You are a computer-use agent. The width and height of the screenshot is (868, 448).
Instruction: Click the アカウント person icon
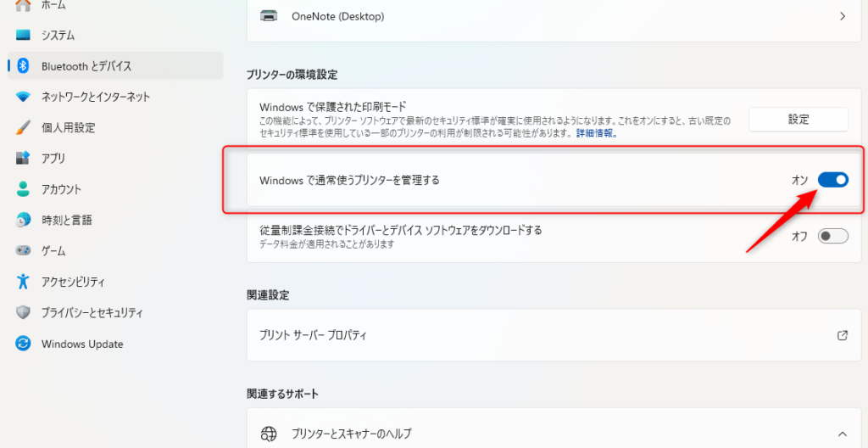click(x=25, y=189)
